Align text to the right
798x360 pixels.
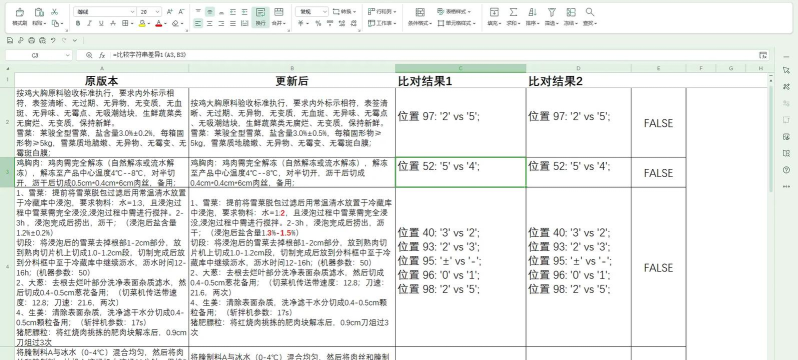pos(221,23)
